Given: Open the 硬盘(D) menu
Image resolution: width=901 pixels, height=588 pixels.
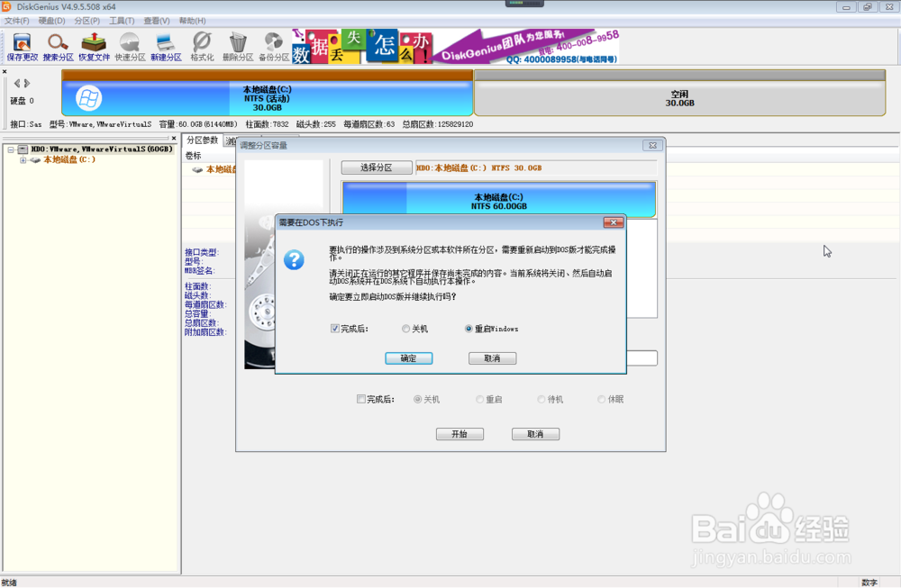Looking at the screenshot, I should pos(51,21).
